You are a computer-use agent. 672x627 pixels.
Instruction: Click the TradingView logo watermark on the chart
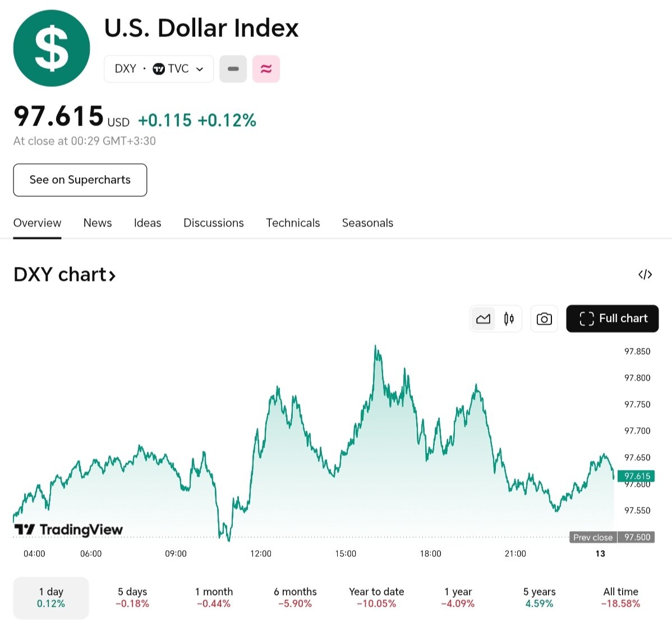tap(67, 529)
